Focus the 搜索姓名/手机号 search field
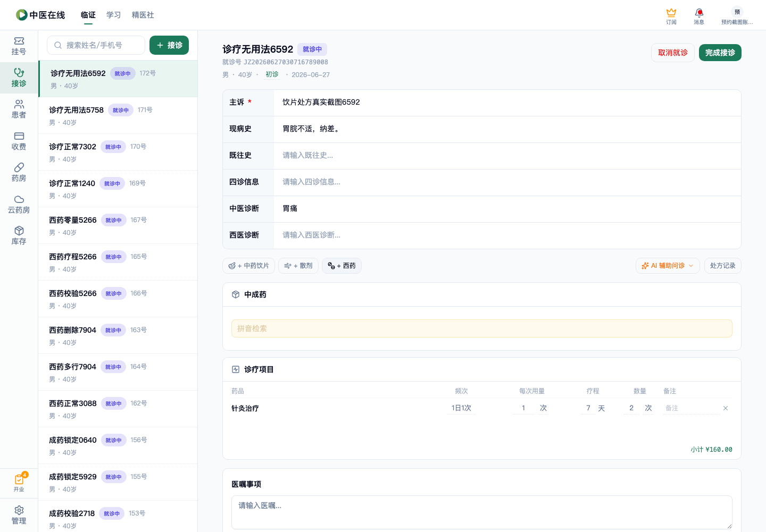766x532 pixels. [x=96, y=45]
